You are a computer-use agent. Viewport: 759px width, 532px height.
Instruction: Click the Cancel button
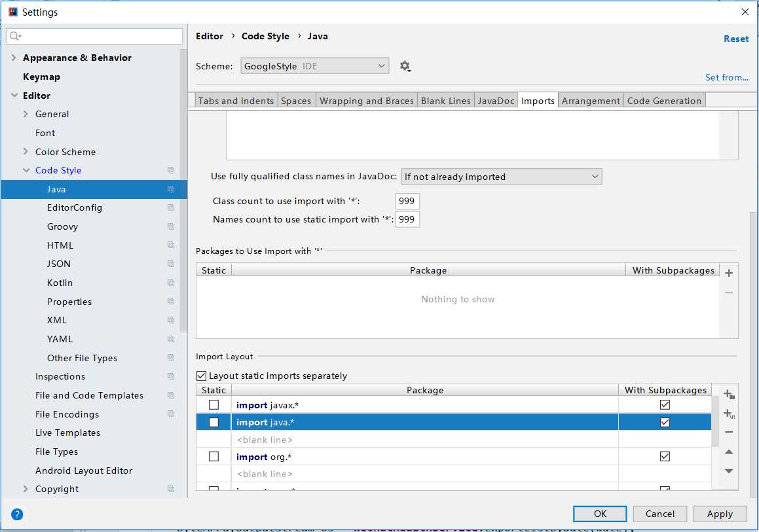pyautogui.click(x=659, y=514)
